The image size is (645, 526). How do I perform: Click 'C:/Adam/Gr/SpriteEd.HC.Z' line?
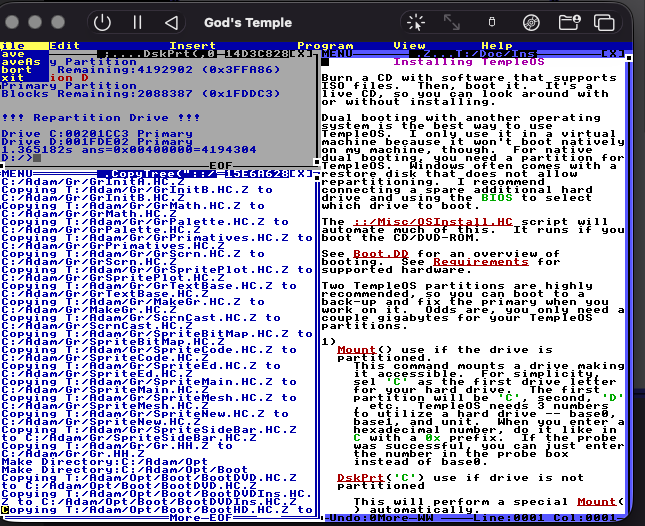(97, 373)
